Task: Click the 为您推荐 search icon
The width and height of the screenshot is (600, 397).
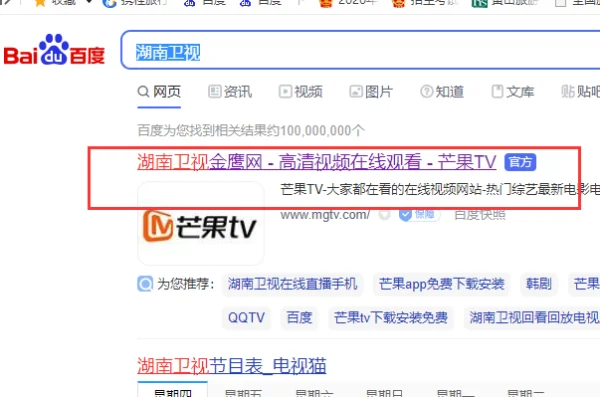Action: [145, 284]
